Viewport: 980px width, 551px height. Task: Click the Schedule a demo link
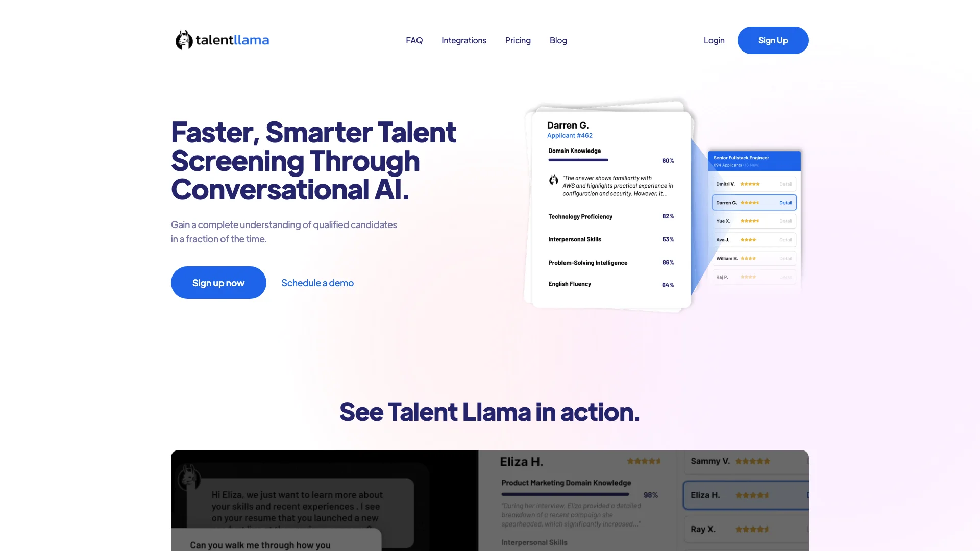pos(317,282)
